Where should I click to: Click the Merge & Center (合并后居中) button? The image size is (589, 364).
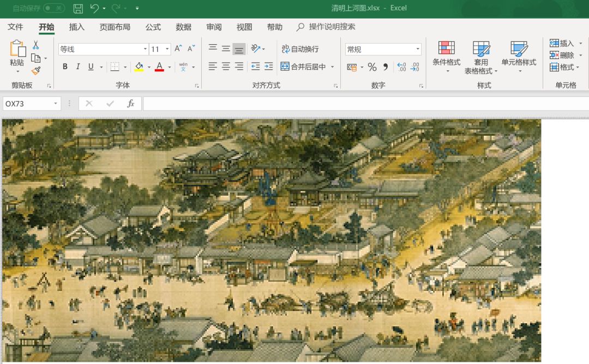click(x=303, y=67)
